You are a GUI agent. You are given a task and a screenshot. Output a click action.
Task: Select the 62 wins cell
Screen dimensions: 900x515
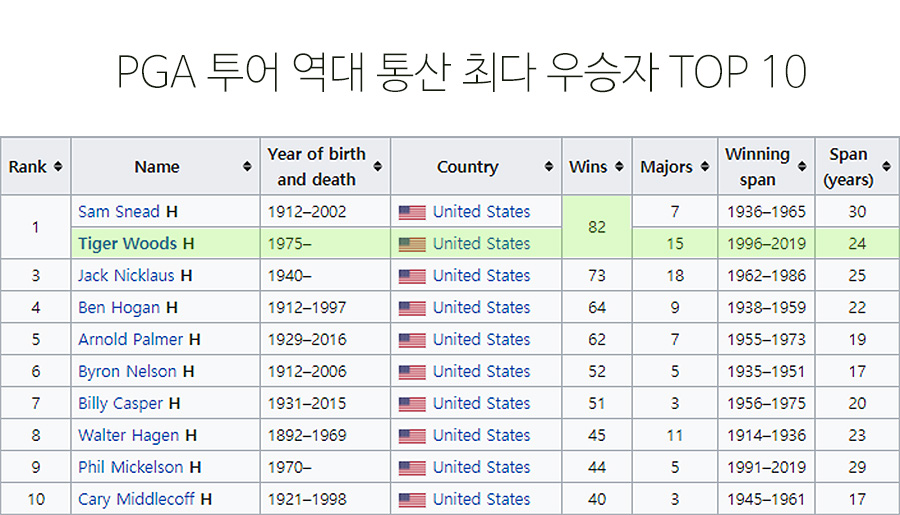597,339
